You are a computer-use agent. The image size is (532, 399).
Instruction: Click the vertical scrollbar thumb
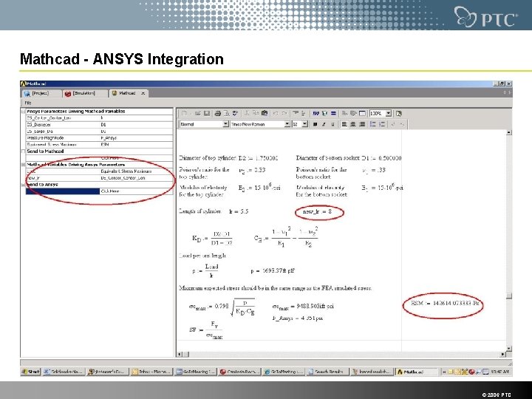(509, 296)
